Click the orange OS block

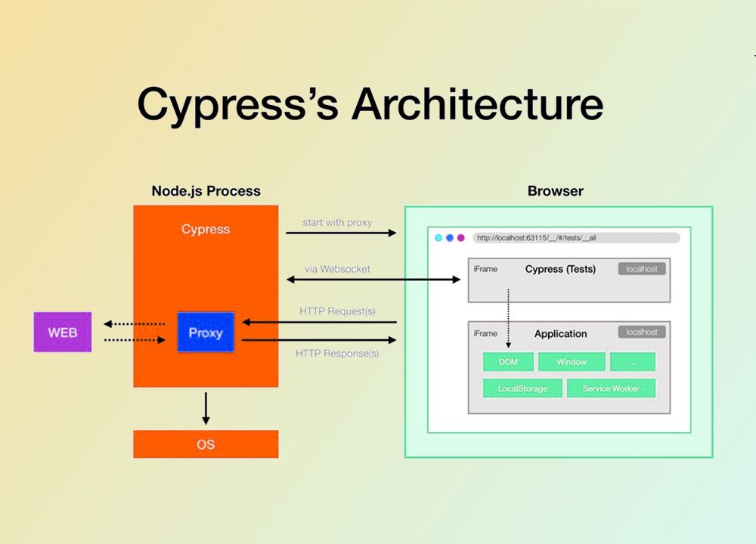(x=206, y=444)
